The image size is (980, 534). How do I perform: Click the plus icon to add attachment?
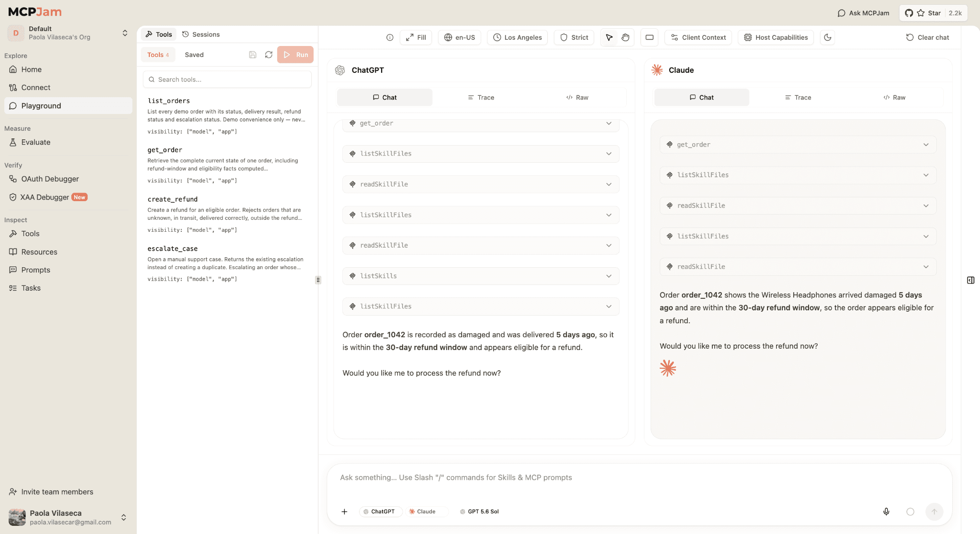pos(344,511)
